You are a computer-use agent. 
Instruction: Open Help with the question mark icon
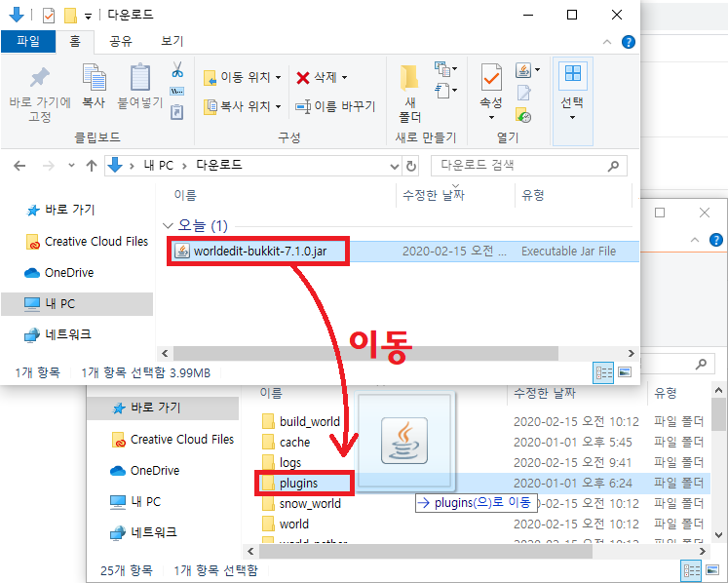[x=629, y=42]
